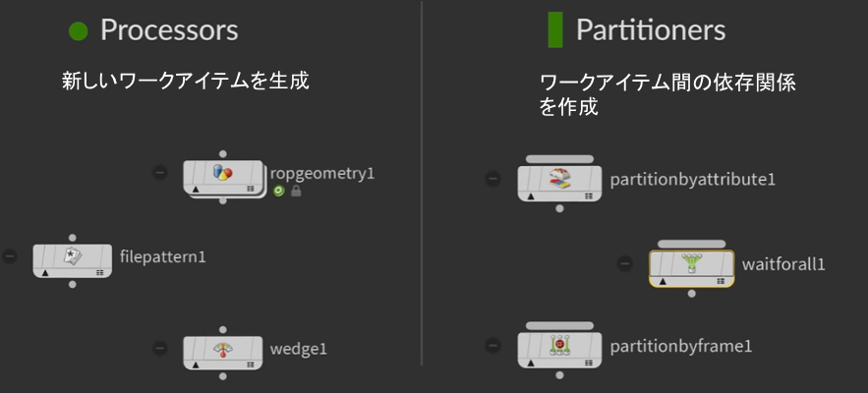The height and width of the screenshot is (393, 868).
Task: Open the grid menu on partitionbyattribute1 node
Action: (x=589, y=196)
